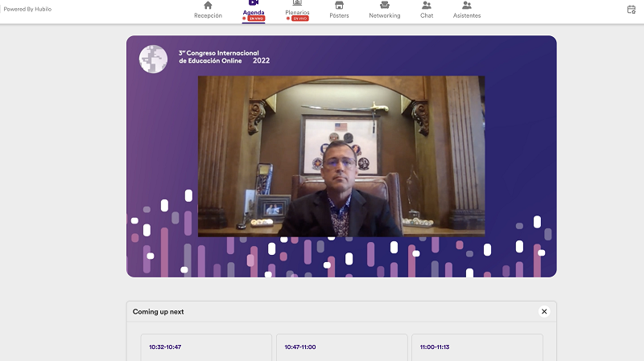Select the Networking tab
Image resolution: width=644 pixels, height=361 pixels.
click(x=385, y=10)
